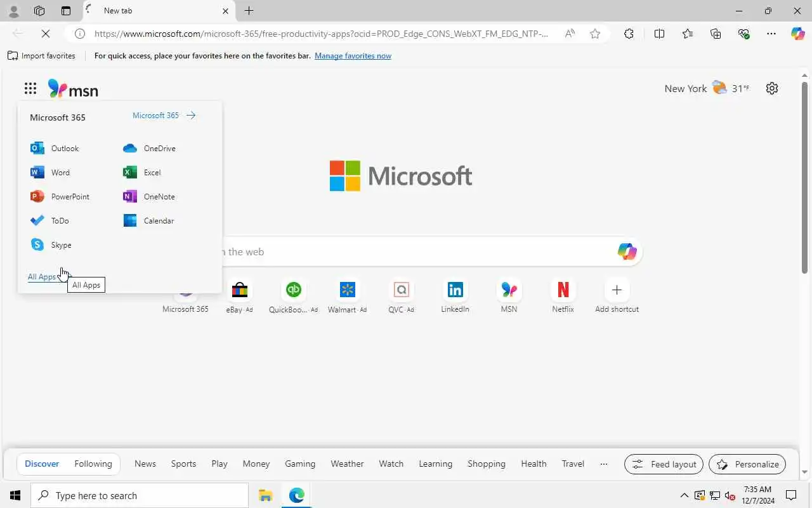Launch Excel from the app panel
This screenshot has width=812, height=508.
142,172
